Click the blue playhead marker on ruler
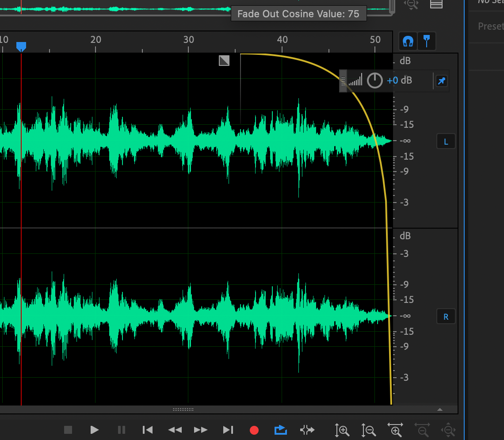 (21, 46)
